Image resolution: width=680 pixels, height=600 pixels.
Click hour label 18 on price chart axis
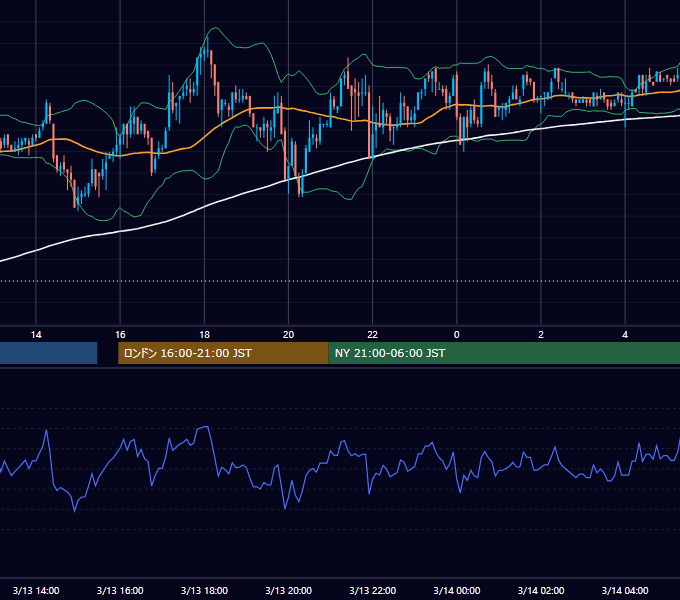coord(204,335)
